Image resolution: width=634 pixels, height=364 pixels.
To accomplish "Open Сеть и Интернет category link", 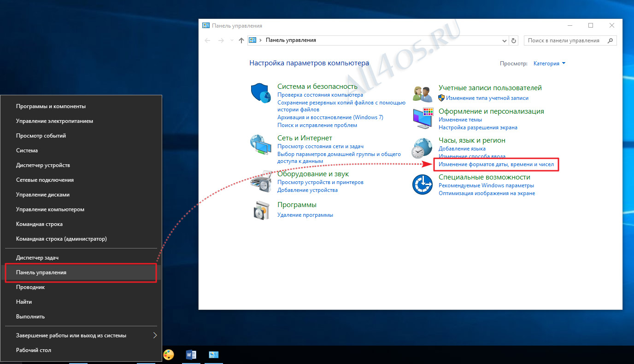I will click(305, 138).
